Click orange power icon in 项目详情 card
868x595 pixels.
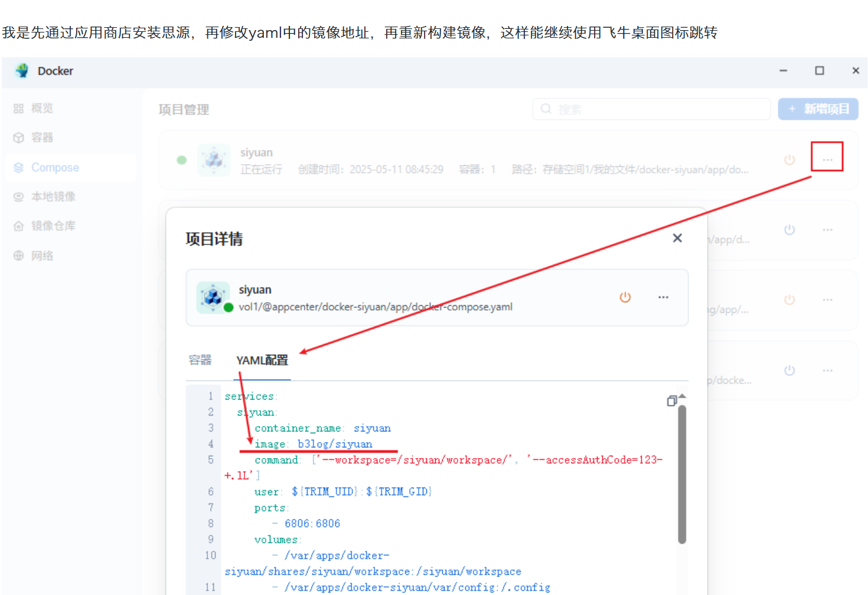click(x=625, y=297)
